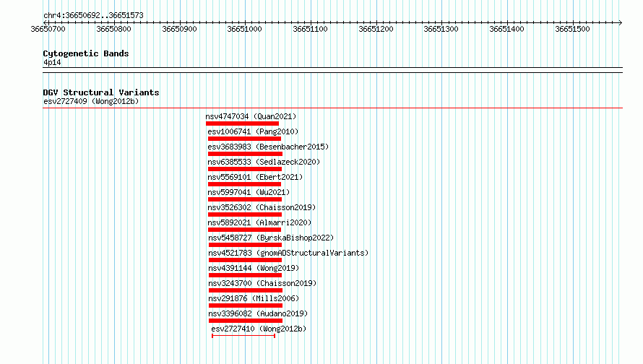Click the DGV Structural Variants track title

101,92
